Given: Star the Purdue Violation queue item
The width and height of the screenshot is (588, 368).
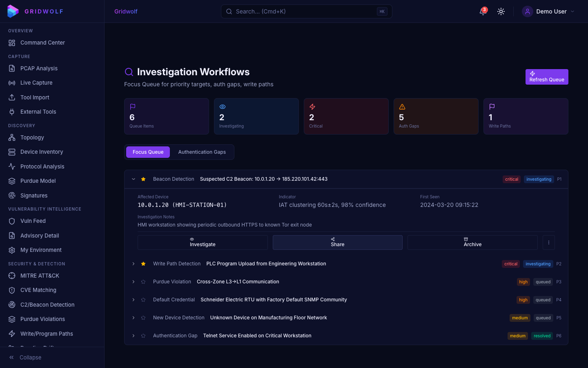Looking at the screenshot, I should pos(143,282).
